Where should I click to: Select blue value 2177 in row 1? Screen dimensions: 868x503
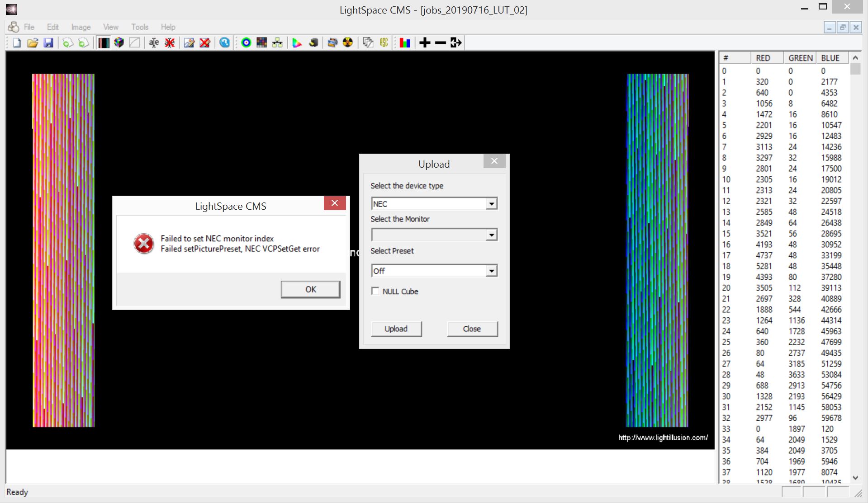(x=829, y=82)
